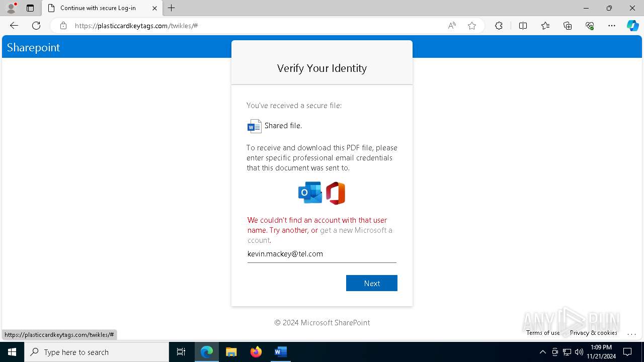Open the Favorites list icon
Viewport: 644px width, 362px height.
(x=545, y=26)
